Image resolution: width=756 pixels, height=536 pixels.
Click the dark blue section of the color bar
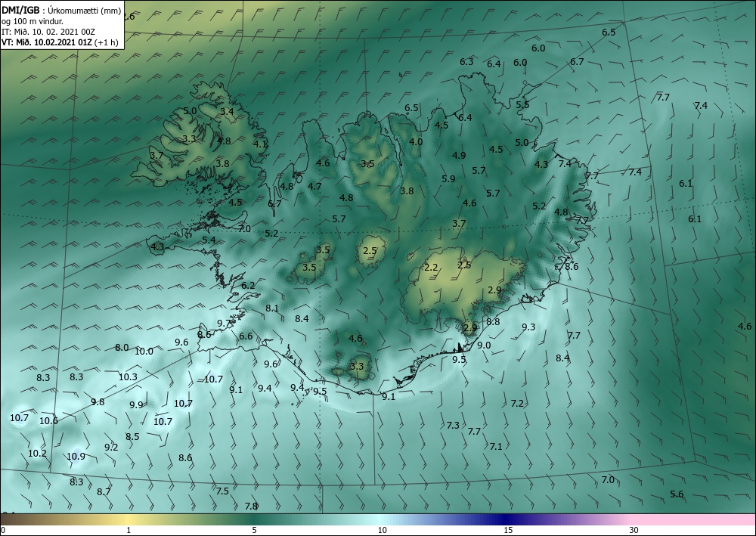tap(507, 519)
